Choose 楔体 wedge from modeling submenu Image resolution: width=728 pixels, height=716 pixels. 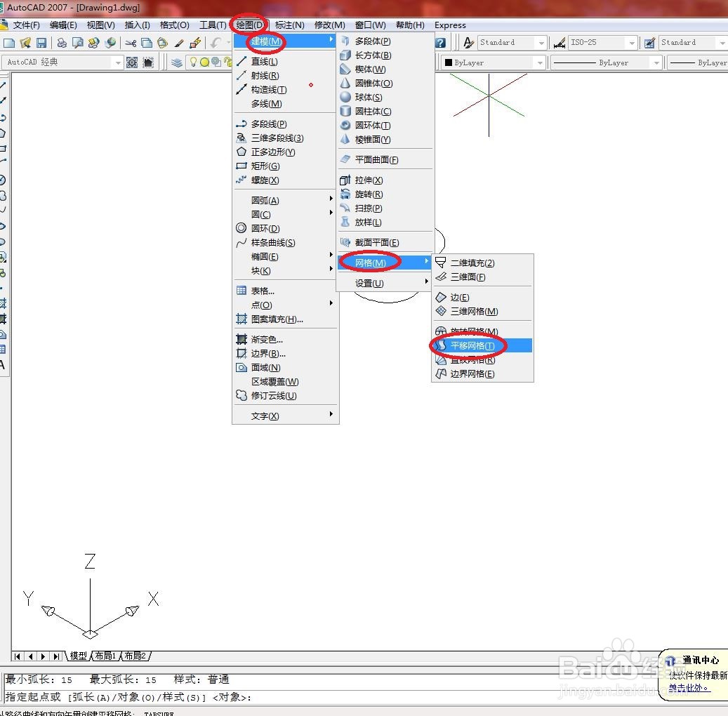(x=385, y=69)
